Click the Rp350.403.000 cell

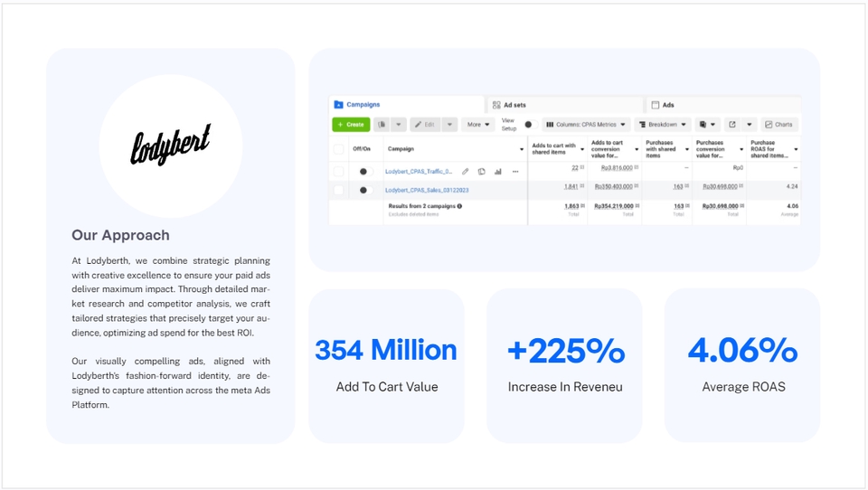click(x=613, y=186)
